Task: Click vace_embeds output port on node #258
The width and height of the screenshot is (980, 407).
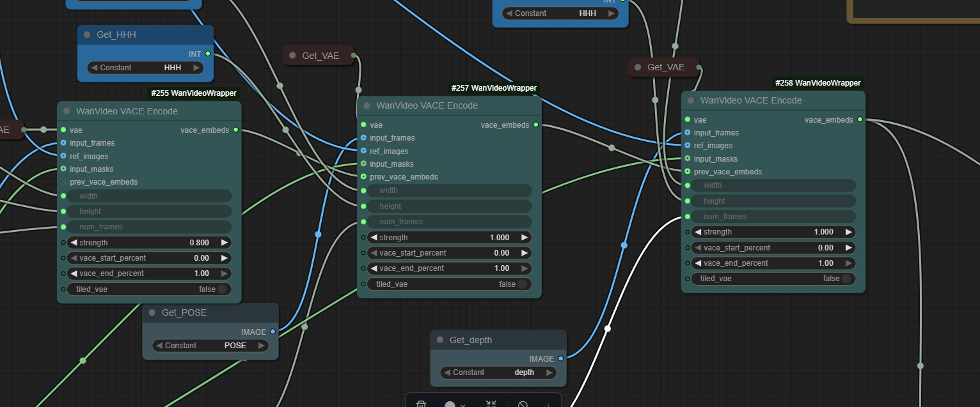Action: tap(859, 119)
